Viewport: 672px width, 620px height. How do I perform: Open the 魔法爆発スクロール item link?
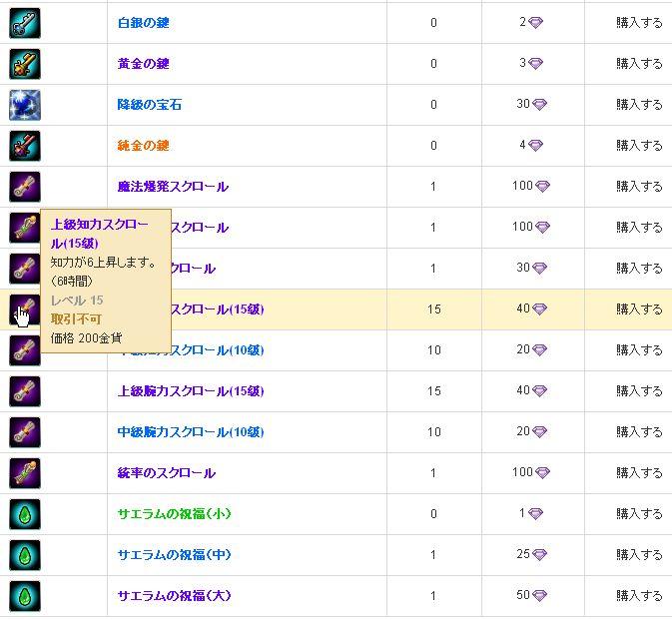[x=173, y=187]
